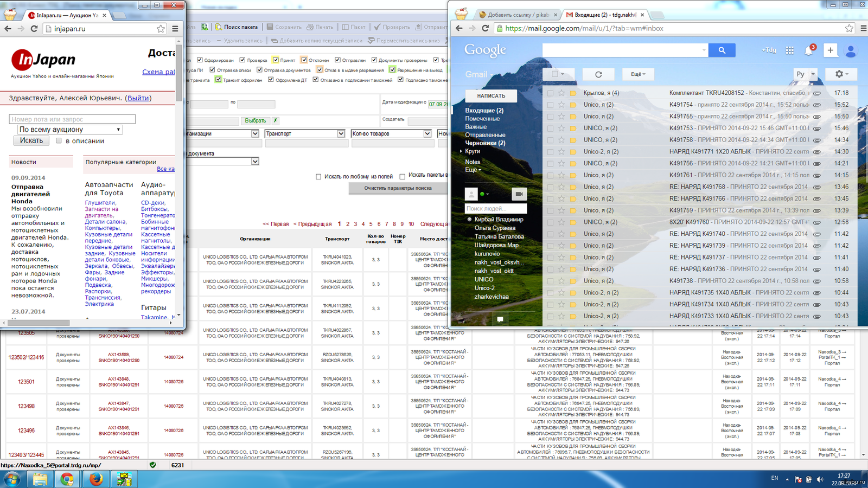Open the Ещё actions dropdown in Gmail
This screenshot has height=488, width=868.
(638, 74)
